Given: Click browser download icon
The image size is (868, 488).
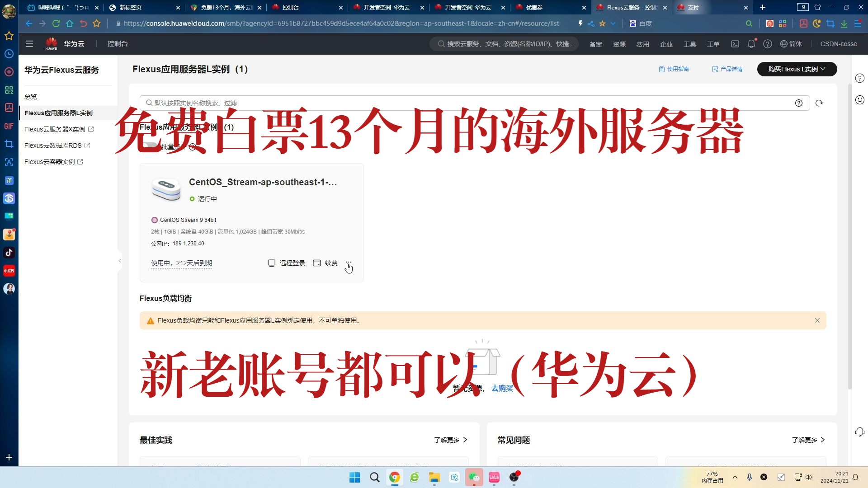Looking at the screenshot, I should [844, 23].
